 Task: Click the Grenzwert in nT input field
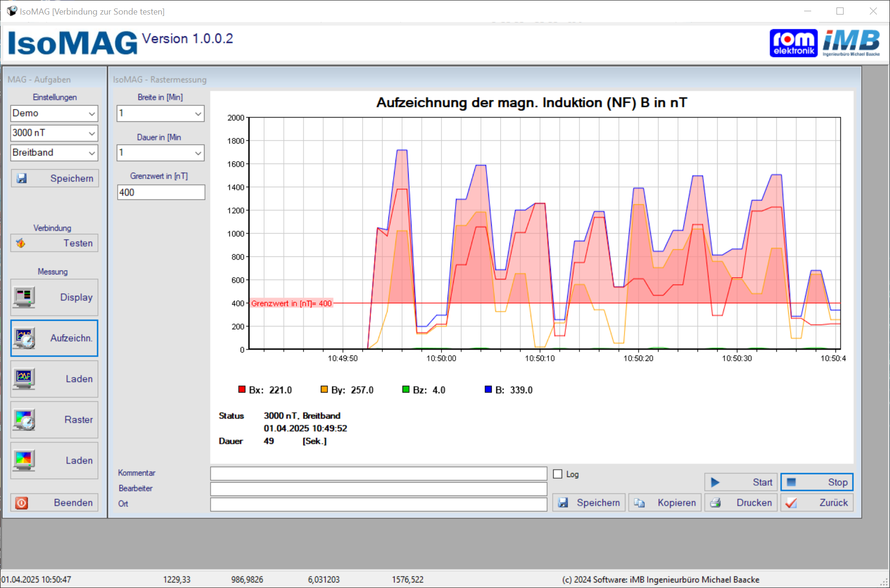[161, 192]
